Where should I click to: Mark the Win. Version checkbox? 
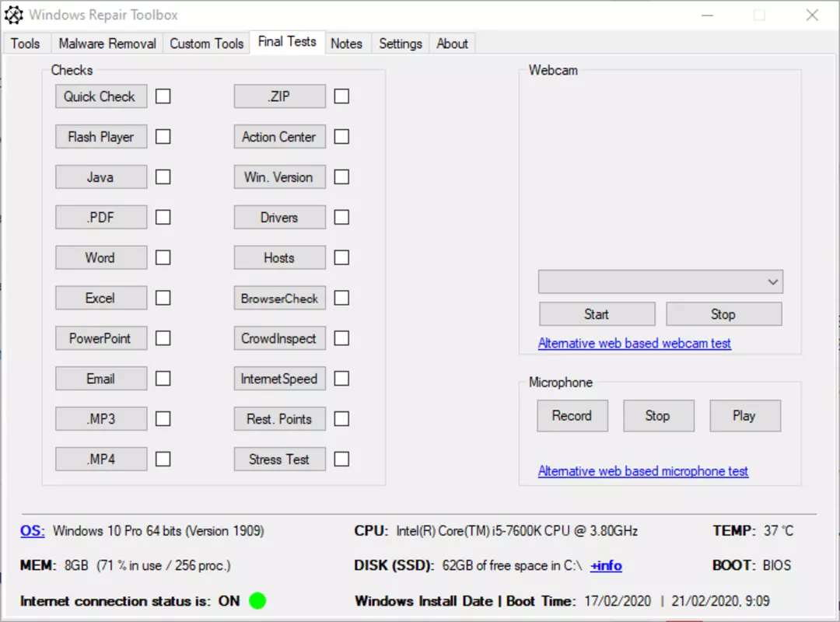[341, 176]
